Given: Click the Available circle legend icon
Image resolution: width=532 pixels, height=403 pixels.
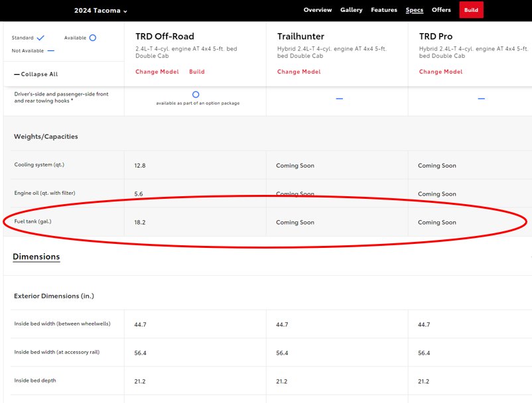Looking at the screenshot, I should 93,38.
